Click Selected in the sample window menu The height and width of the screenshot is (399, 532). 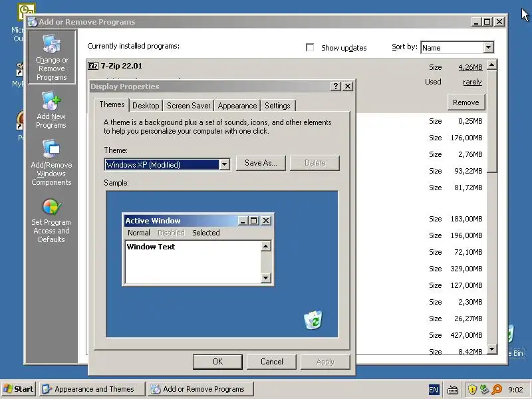[x=206, y=233]
